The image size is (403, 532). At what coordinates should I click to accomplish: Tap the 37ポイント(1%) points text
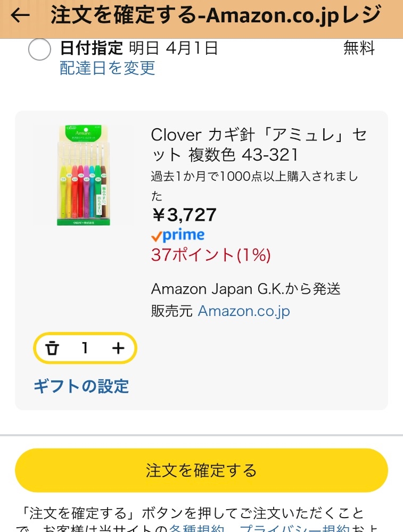[211, 255]
